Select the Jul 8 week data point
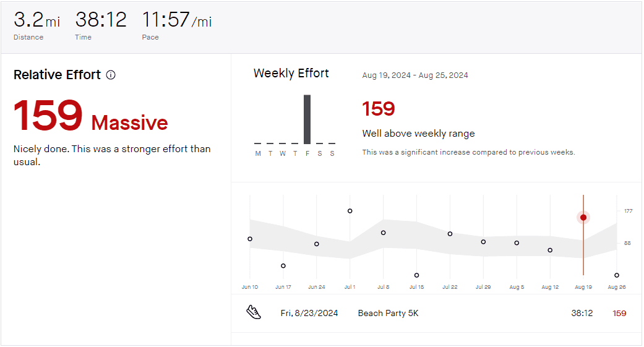This screenshot has width=644, height=347. coord(383,233)
